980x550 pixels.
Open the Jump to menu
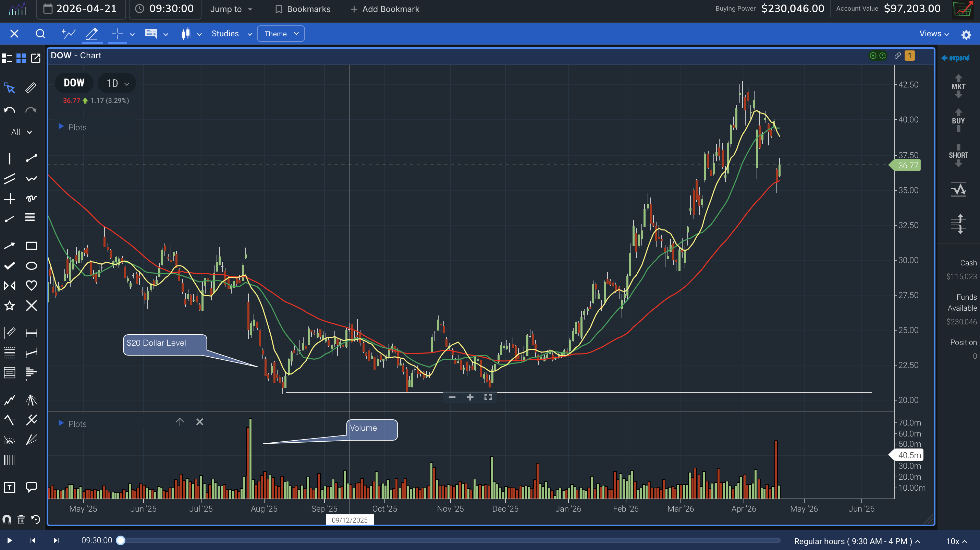point(230,9)
